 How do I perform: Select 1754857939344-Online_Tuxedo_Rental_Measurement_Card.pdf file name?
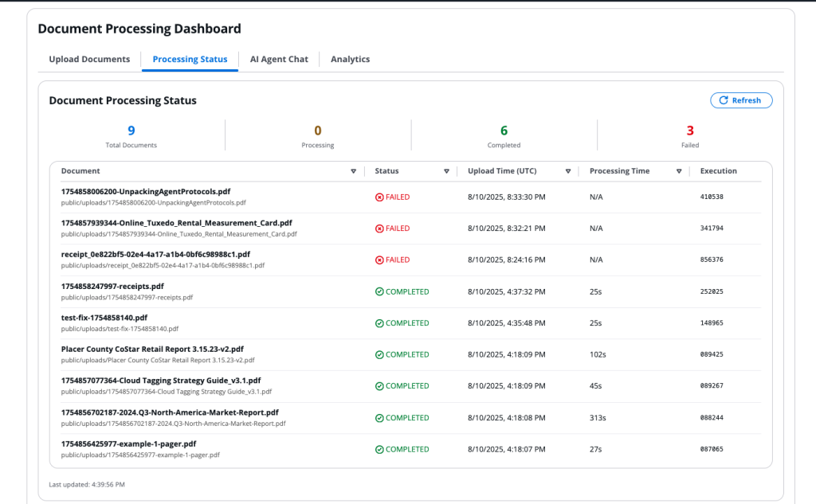coord(176,223)
